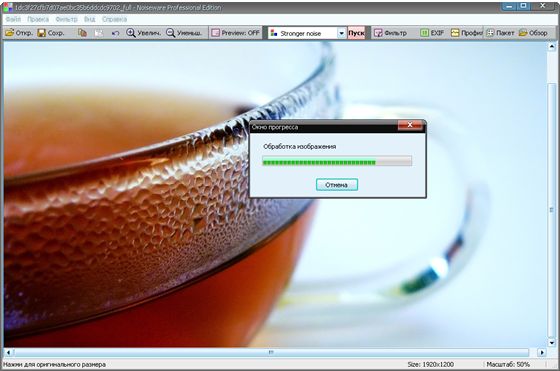560x371 pixels.
Task: Click the paste icon next to copy
Action: click(x=99, y=33)
